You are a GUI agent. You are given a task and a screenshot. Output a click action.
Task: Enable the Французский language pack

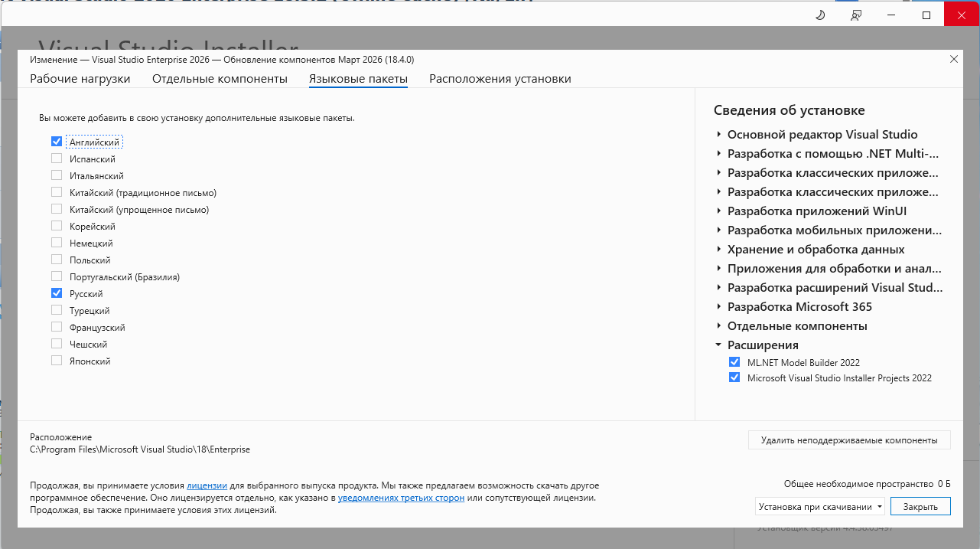click(57, 327)
